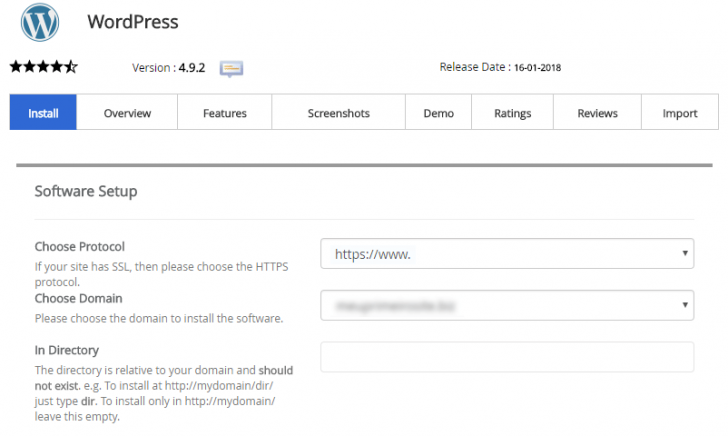This screenshot has width=728, height=436.
Task: Click the Choose Domain label
Action: [78, 298]
